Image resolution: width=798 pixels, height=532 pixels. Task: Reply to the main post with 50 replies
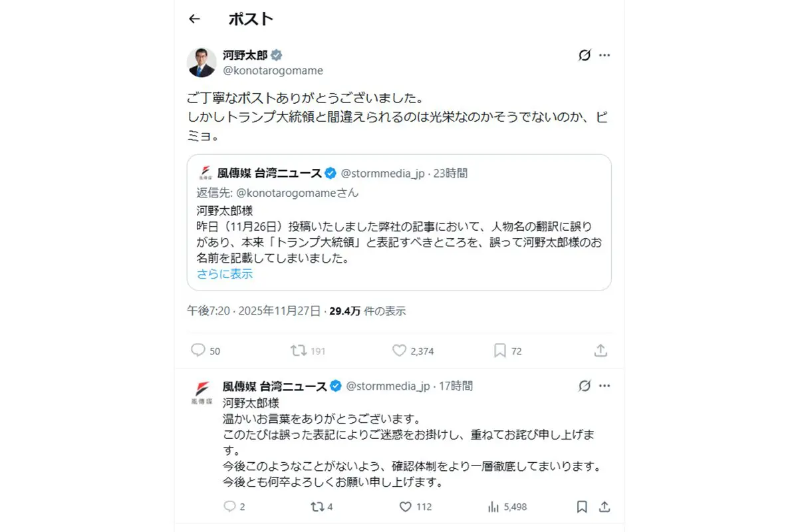tap(198, 350)
